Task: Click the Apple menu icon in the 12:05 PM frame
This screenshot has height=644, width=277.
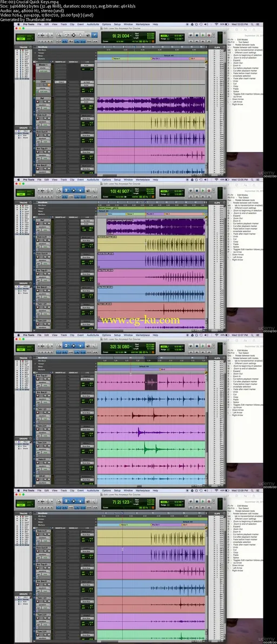Action: tap(17, 179)
